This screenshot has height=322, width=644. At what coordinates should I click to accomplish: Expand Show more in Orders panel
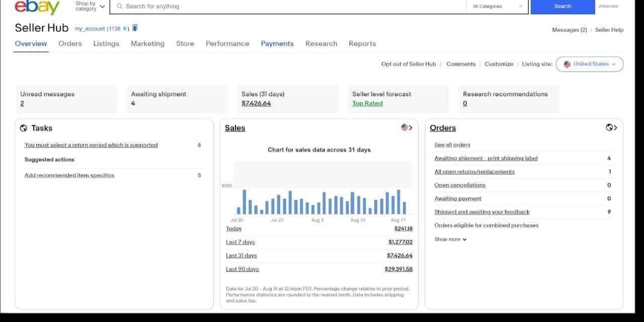click(x=450, y=239)
